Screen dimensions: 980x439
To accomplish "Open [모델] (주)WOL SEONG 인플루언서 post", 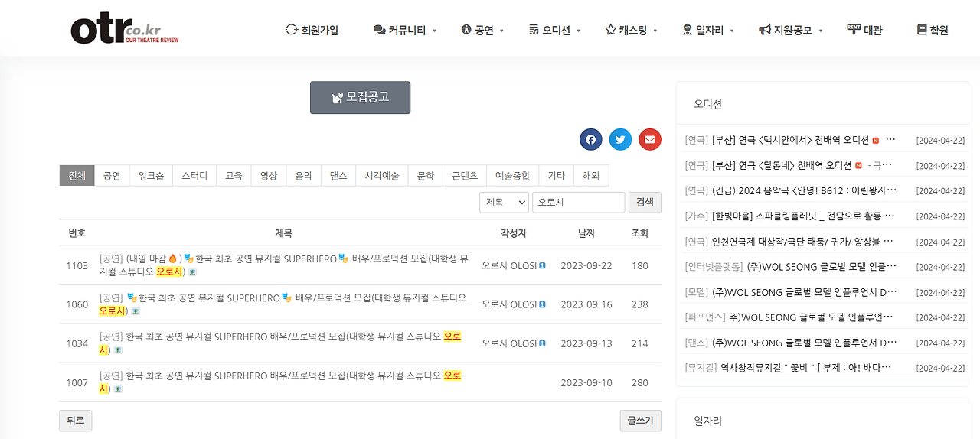I will [804, 291].
